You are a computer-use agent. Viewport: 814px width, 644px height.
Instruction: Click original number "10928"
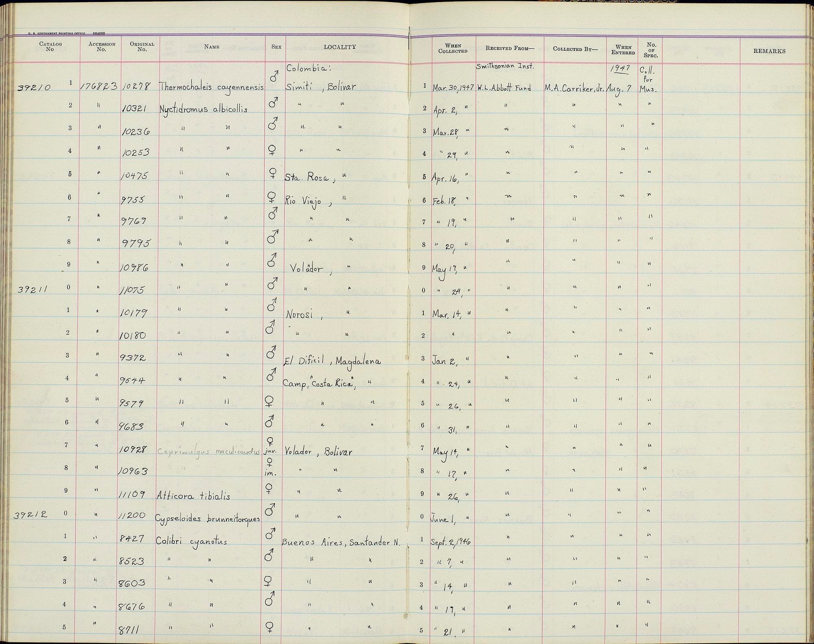click(133, 450)
